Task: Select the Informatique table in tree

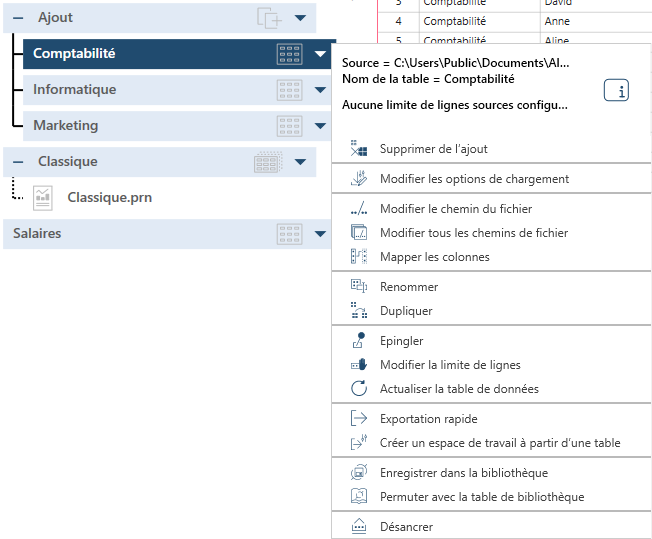Action: (74, 89)
